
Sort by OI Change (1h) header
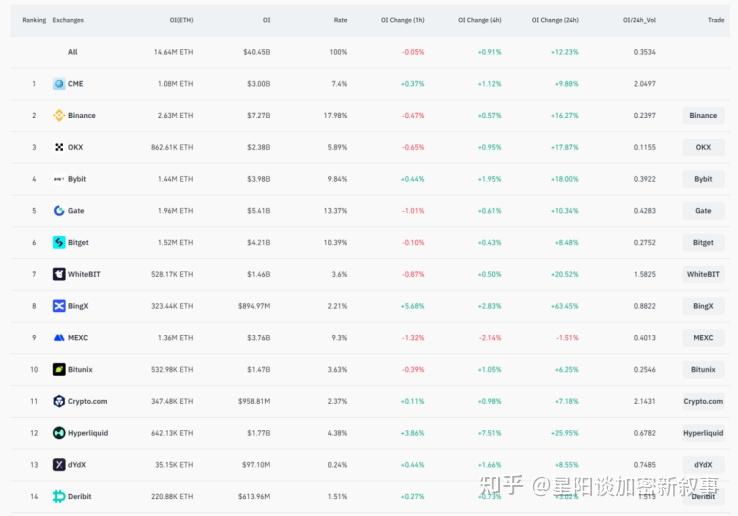point(402,20)
